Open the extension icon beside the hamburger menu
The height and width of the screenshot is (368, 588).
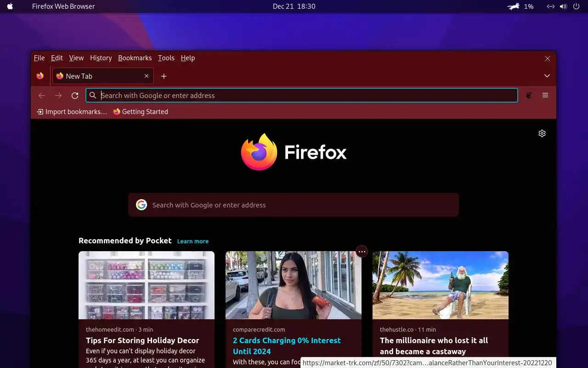point(529,95)
